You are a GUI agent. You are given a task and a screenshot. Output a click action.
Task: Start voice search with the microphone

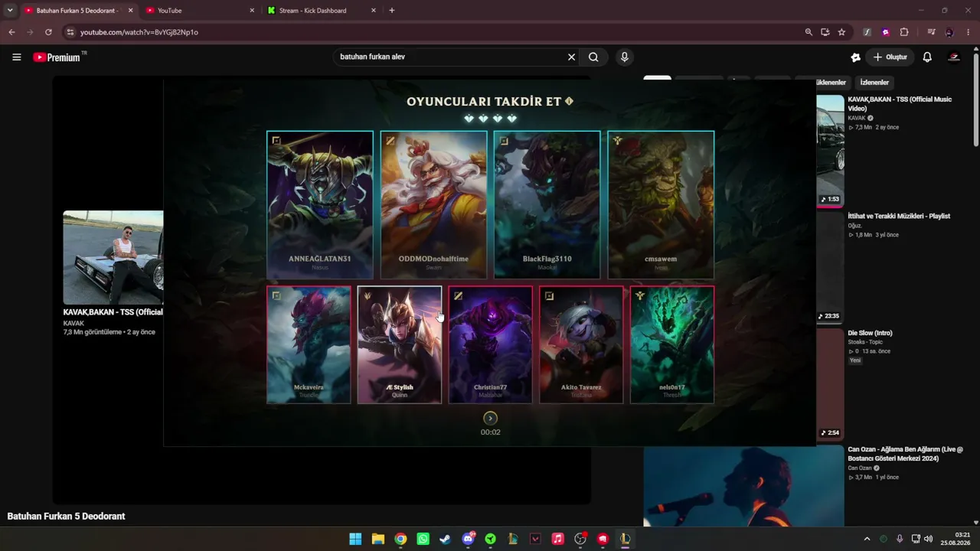tap(625, 57)
